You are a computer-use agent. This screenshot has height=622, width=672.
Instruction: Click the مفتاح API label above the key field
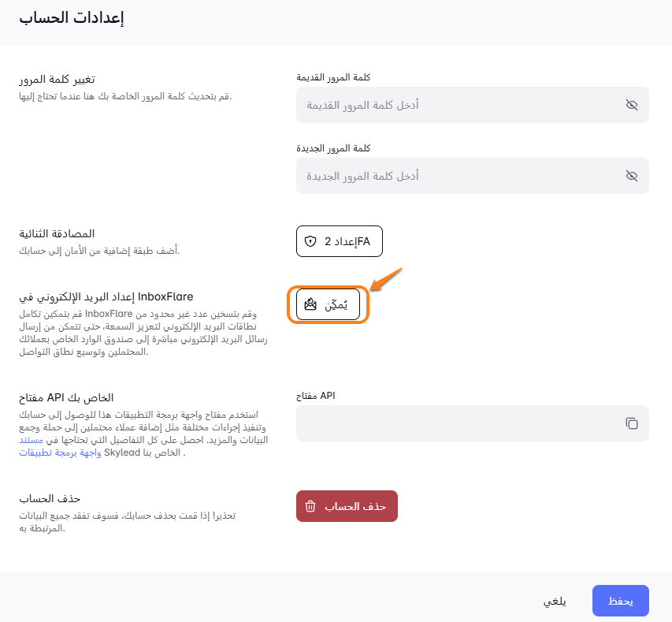[316, 395]
